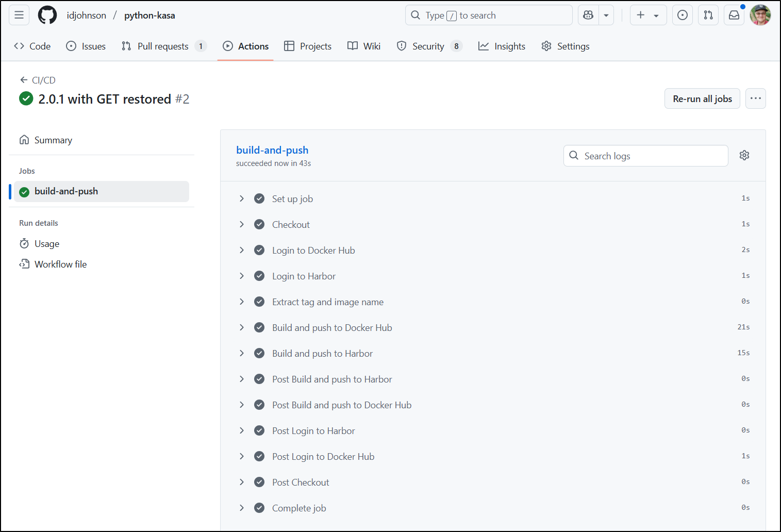Viewport: 781px width, 532px height.
Task: Expand the Login to Docker Hub step
Action: click(x=242, y=250)
